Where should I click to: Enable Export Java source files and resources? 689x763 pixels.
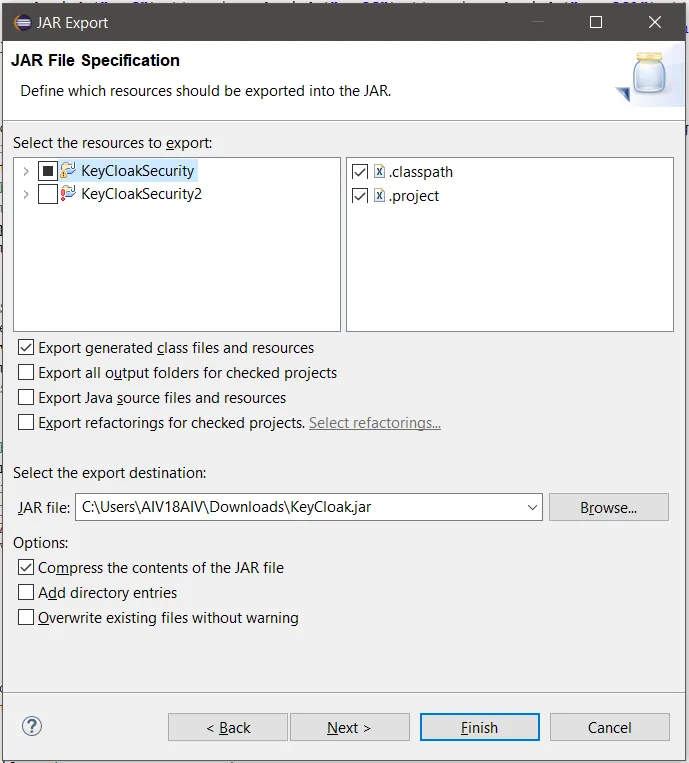pyautogui.click(x=26, y=397)
